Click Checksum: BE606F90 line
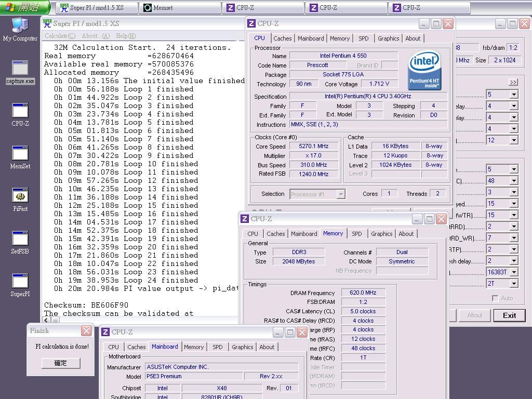 (x=86, y=305)
